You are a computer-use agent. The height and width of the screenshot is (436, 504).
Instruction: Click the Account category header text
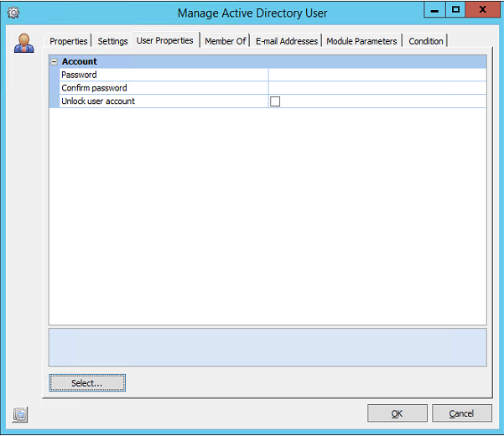(x=80, y=61)
